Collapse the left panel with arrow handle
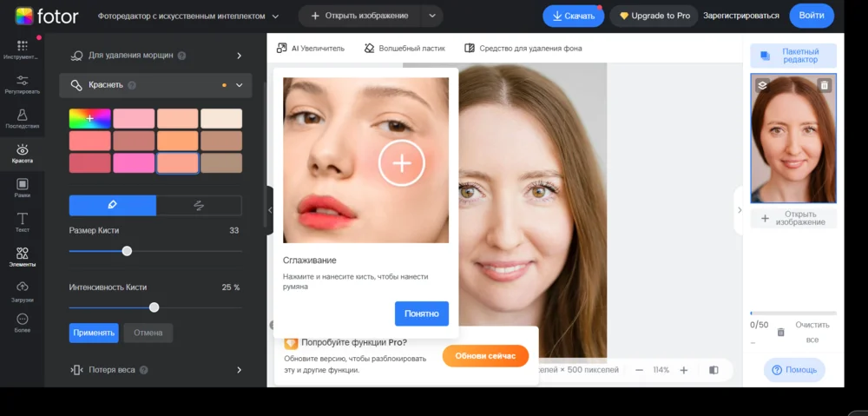The image size is (868, 416). pyautogui.click(x=270, y=210)
